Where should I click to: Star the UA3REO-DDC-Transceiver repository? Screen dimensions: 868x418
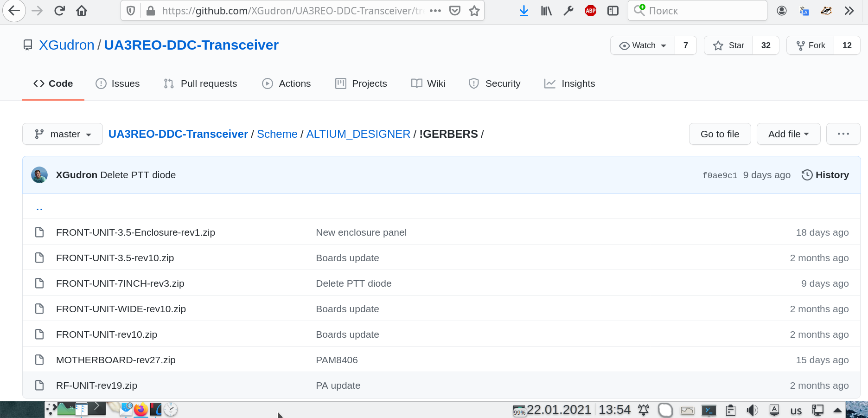[x=728, y=45]
